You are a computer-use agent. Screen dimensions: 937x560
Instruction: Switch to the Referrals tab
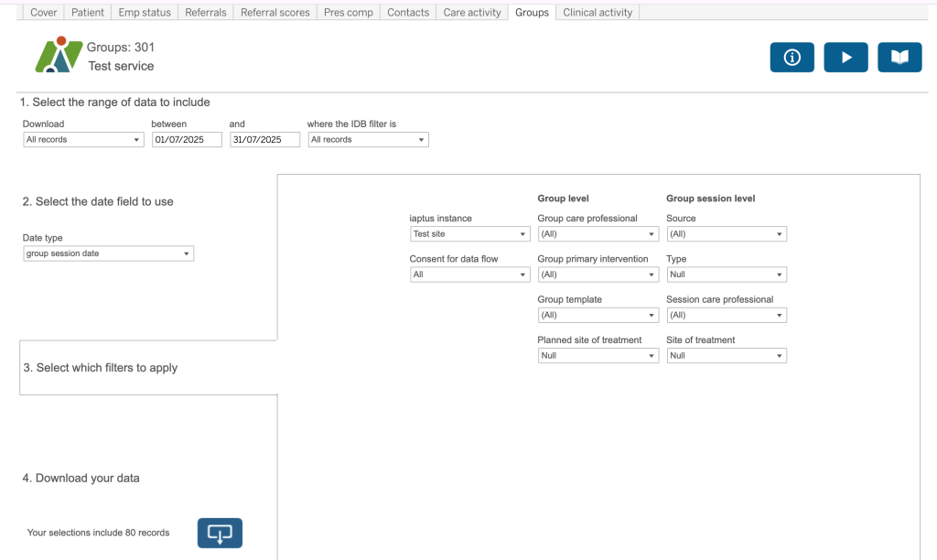point(205,12)
